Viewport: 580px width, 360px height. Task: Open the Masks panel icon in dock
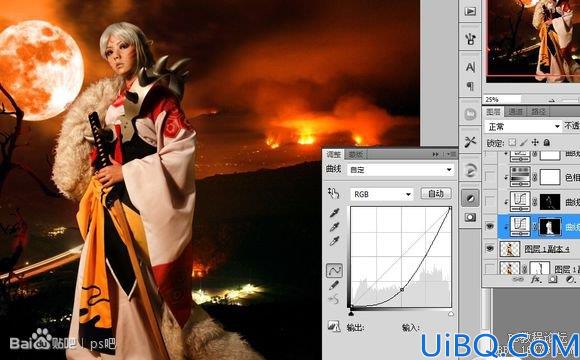470,217
